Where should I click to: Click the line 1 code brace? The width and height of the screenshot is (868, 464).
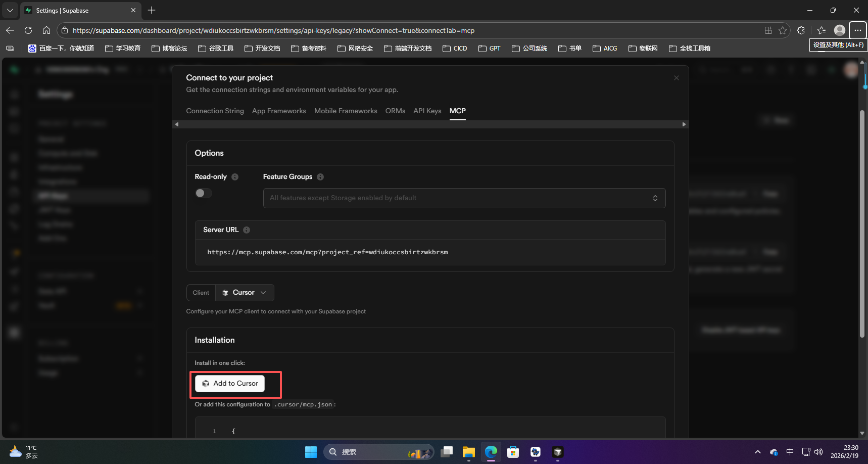coord(233,431)
